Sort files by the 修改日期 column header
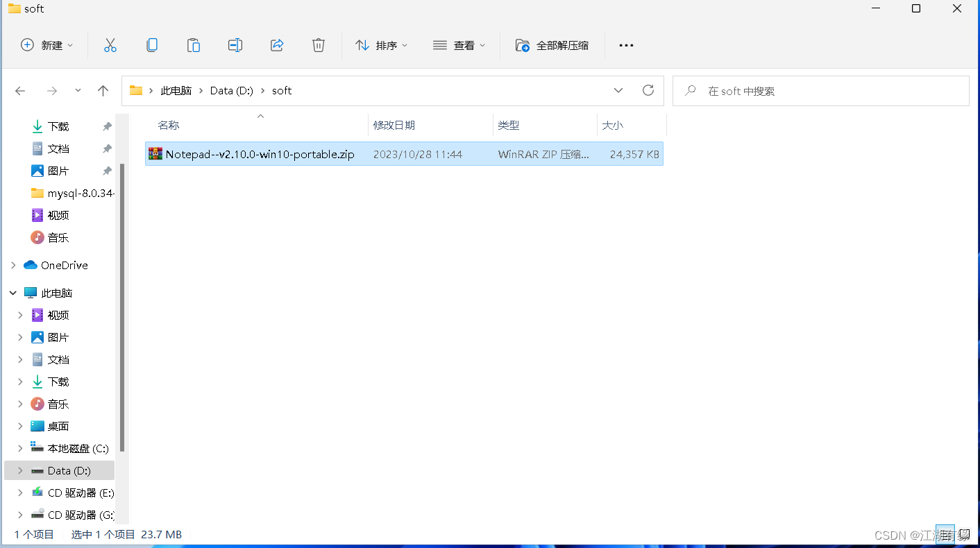The width and height of the screenshot is (980, 548). [x=394, y=125]
